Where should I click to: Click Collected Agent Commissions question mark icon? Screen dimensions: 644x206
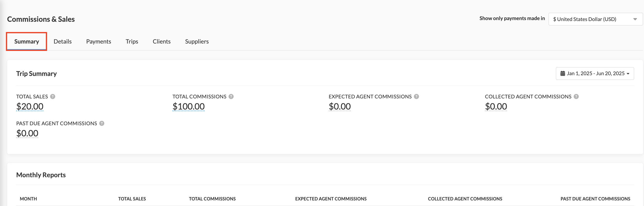(x=576, y=96)
